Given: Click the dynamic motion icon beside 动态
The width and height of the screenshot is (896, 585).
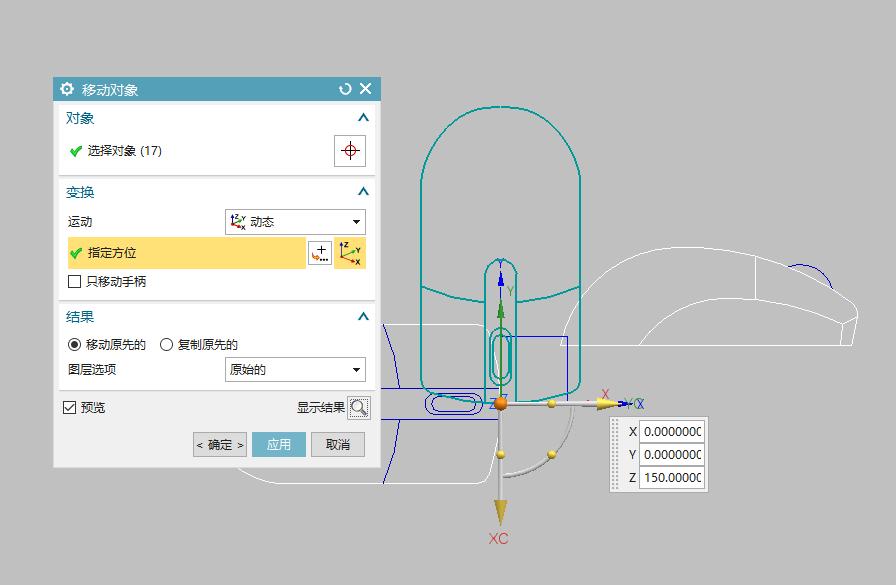Looking at the screenshot, I should (240, 221).
